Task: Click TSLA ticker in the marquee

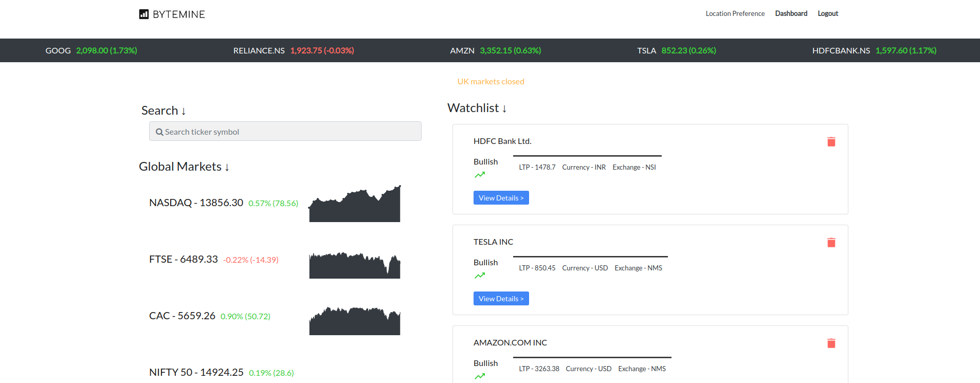Action: tap(676, 50)
